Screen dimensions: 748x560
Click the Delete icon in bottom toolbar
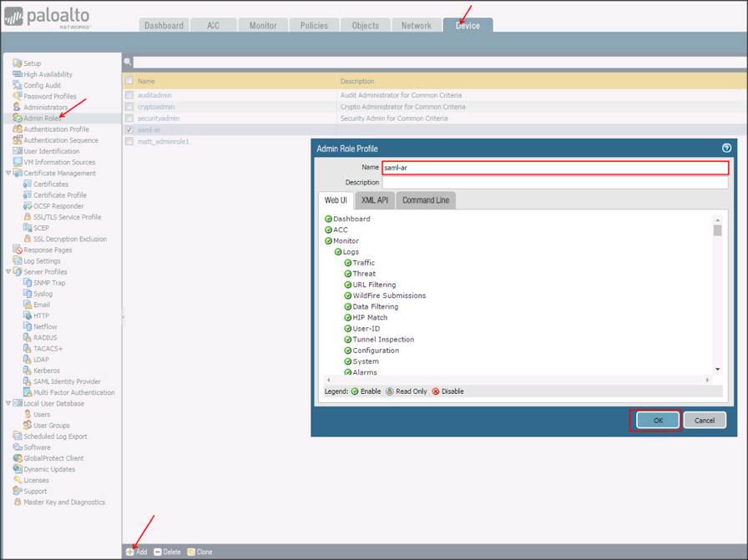(x=158, y=552)
